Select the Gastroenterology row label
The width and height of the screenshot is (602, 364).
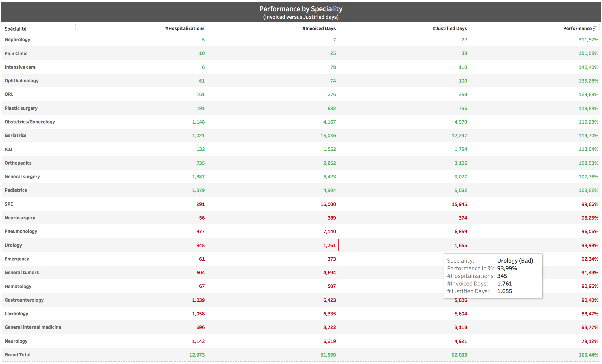(24, 300)
